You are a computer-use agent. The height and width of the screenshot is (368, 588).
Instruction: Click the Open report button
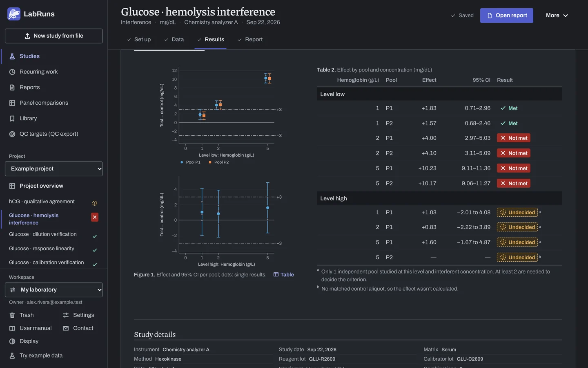tap(507, 16)
